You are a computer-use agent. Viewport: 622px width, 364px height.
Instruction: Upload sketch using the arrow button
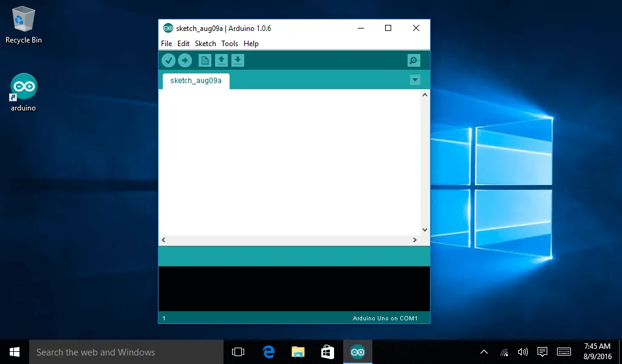[x=185, y=60]
